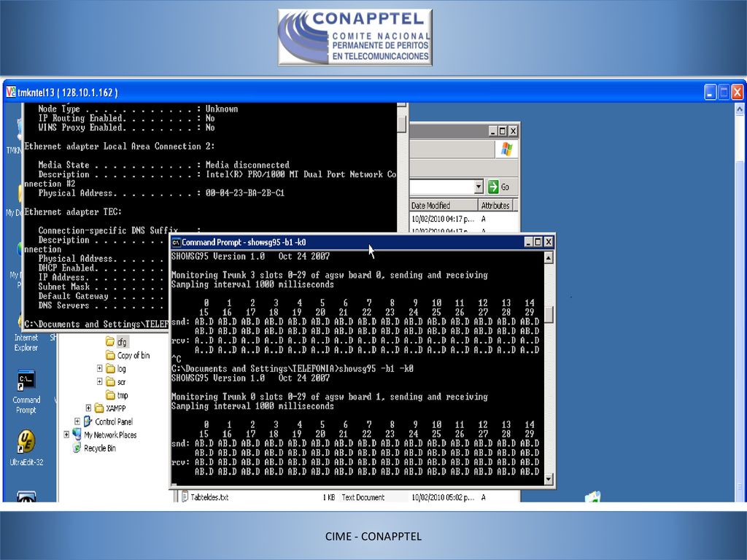Image resolution: width=747 pixels, height=560 pixels.
Task: Click the showsg95 Command Prompt title bar
Action: [x=362, y=242]
